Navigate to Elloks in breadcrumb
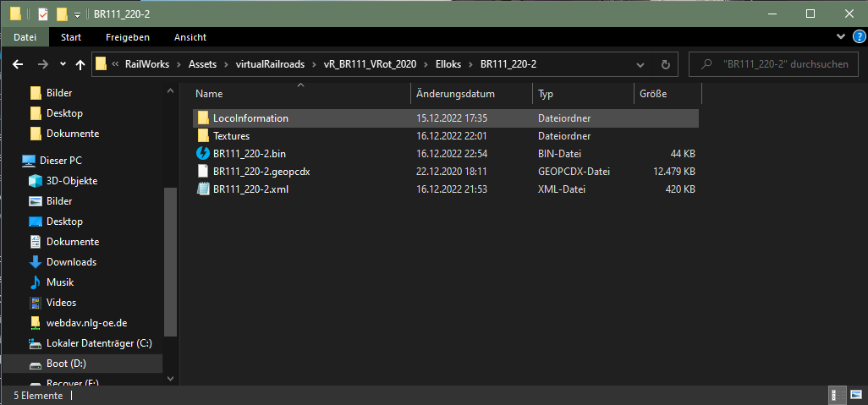868x405 pixels. 448,64
